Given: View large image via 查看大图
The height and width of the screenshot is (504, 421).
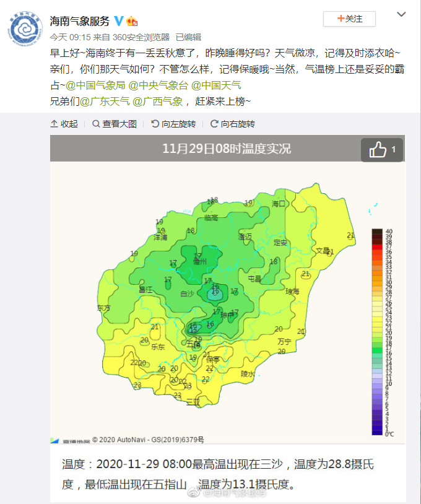Looking at the screenshot, I should pyautogui.click(x=115, y=124).
